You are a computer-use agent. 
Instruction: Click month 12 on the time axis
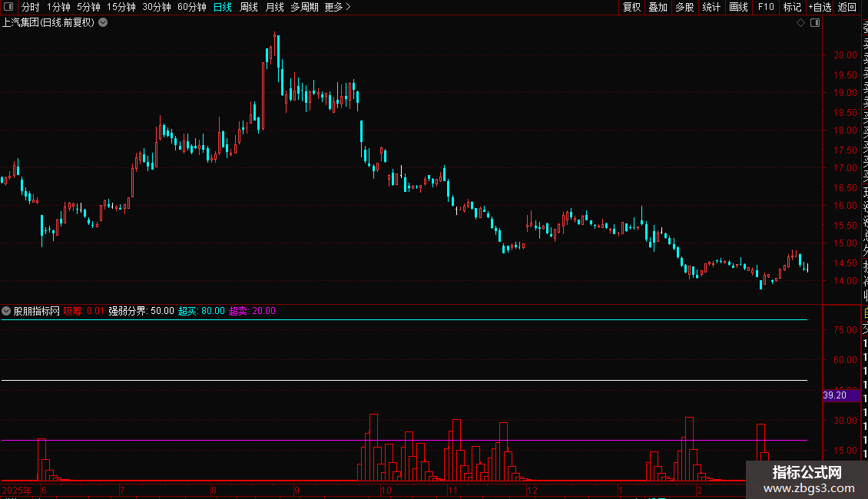[532, 490]
